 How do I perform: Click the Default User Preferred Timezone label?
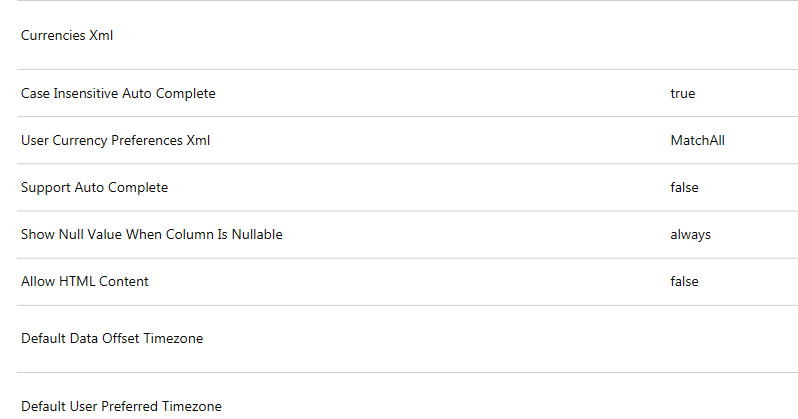(121, 406)
